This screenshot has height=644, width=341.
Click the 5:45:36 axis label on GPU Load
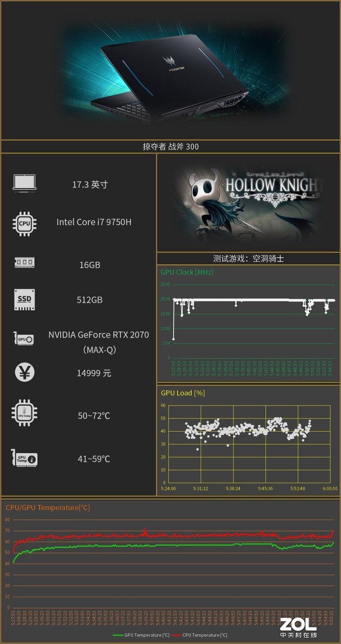coord(265,488)
